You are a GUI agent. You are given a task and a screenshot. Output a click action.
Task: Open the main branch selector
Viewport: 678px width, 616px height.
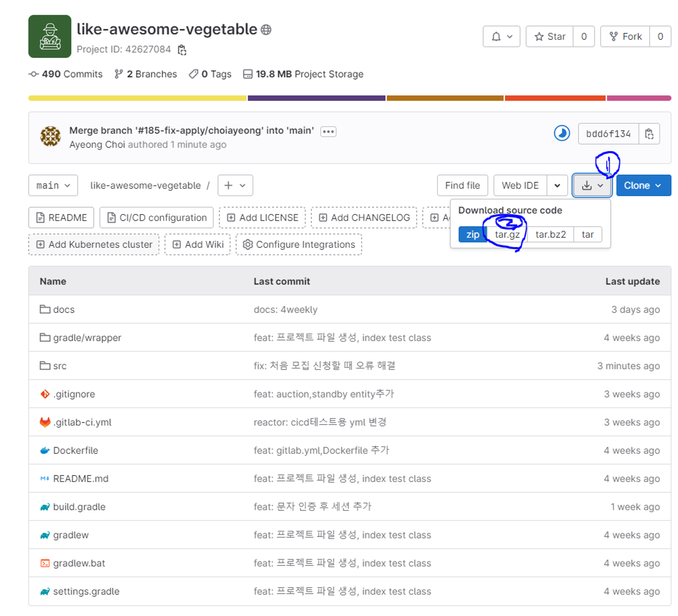53,185
